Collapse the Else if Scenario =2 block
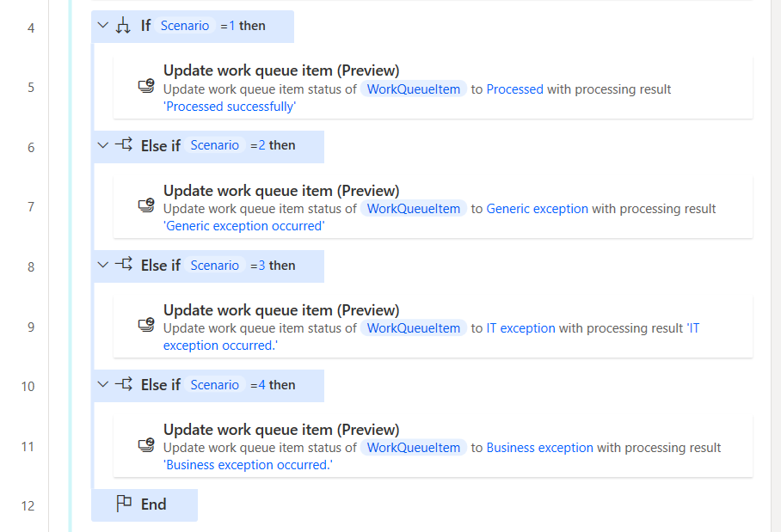 [x=103, y=145]
